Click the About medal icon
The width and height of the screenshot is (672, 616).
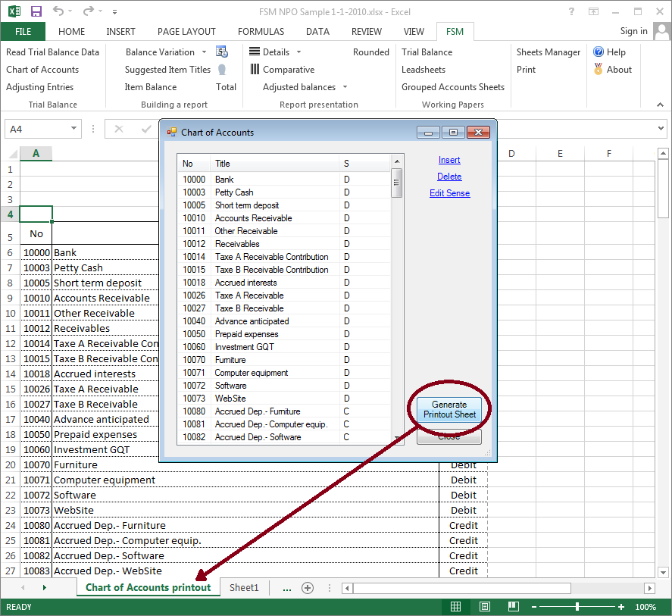pyautogui.click(x=599, y=70)
